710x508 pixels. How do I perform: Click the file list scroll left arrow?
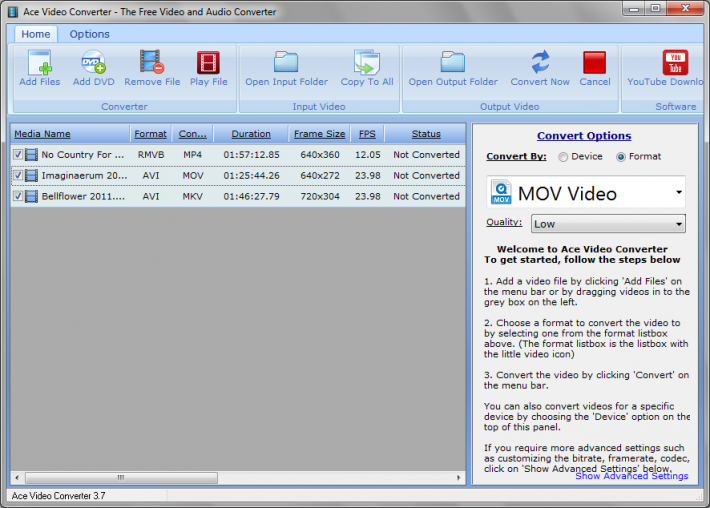click(17, 478)
